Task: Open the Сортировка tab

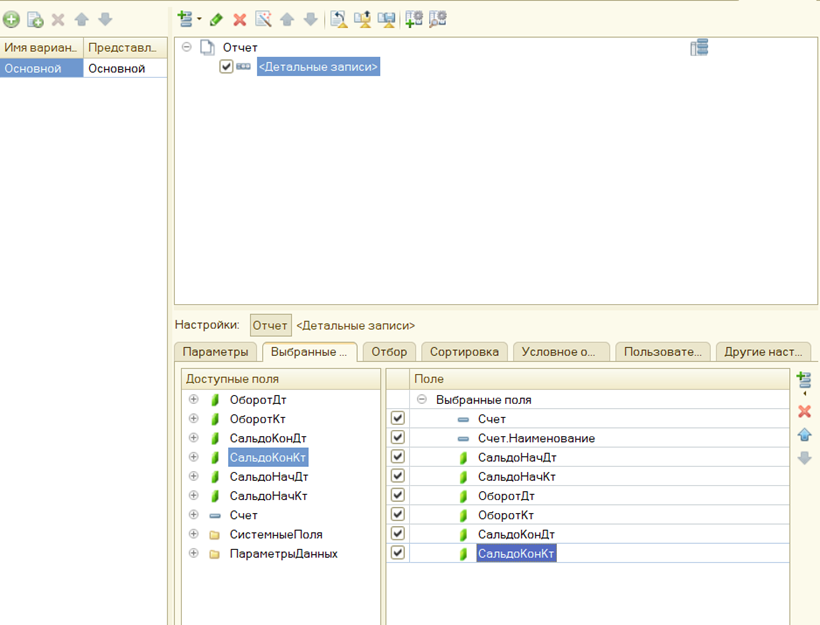Action: (464, 352)
